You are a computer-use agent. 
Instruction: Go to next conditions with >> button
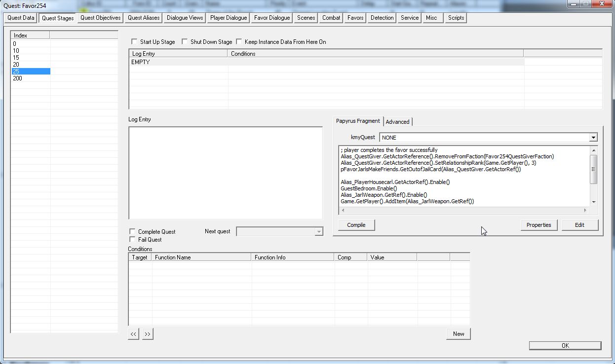[148, 334]
